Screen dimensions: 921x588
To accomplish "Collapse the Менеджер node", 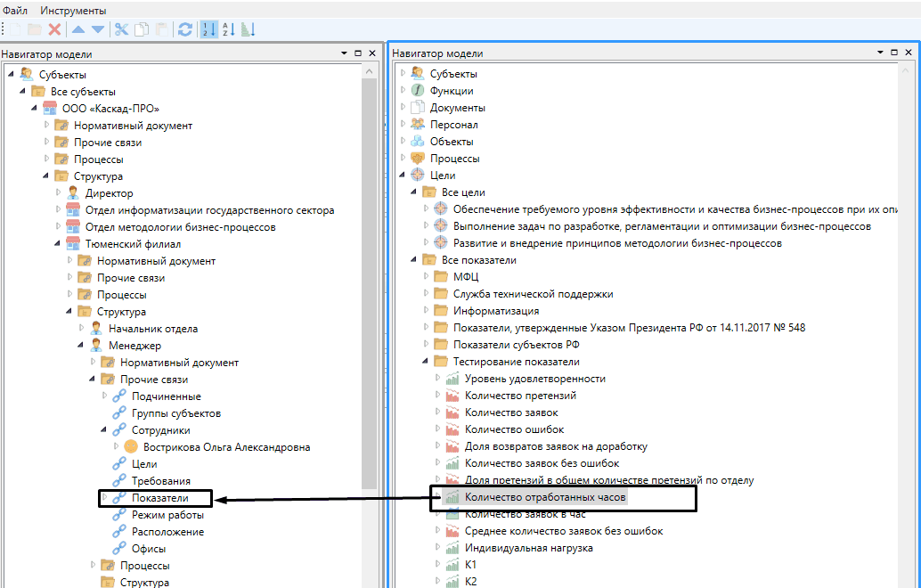I will (80, 345).
